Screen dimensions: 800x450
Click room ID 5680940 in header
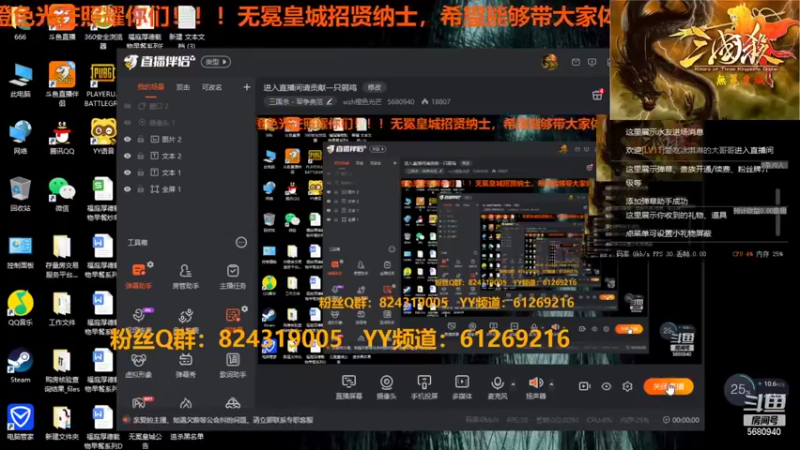401,102
